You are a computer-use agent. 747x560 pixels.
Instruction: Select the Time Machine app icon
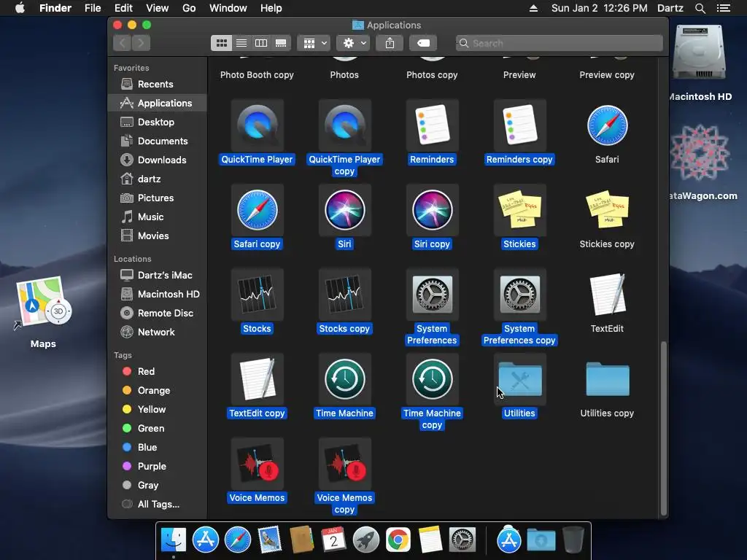click(344, 379)
